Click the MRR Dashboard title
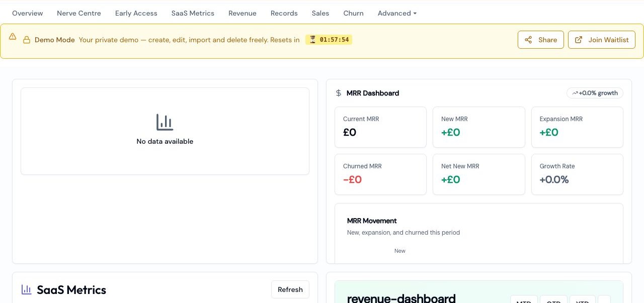This screenshot has width=644, height=303. point(373,93)
